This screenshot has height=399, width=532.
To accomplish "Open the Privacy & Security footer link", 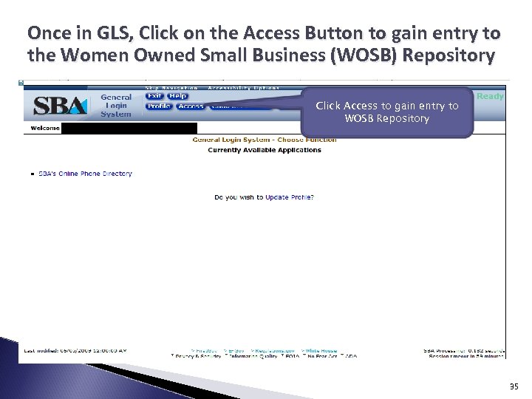I will point(198,356).
